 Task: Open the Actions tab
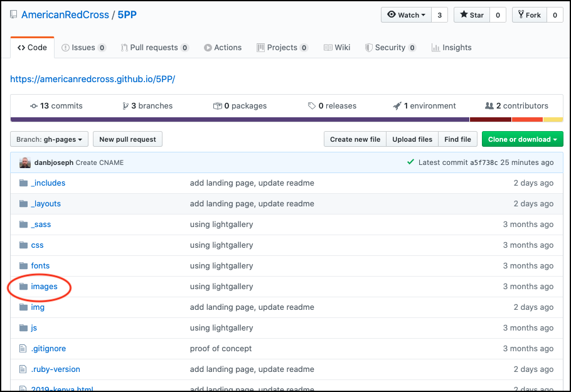(223, 47)
